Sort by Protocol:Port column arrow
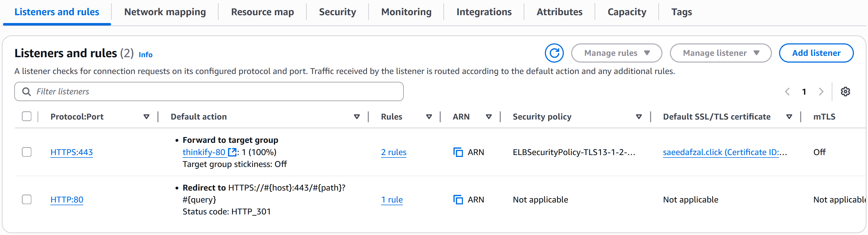 146,117
